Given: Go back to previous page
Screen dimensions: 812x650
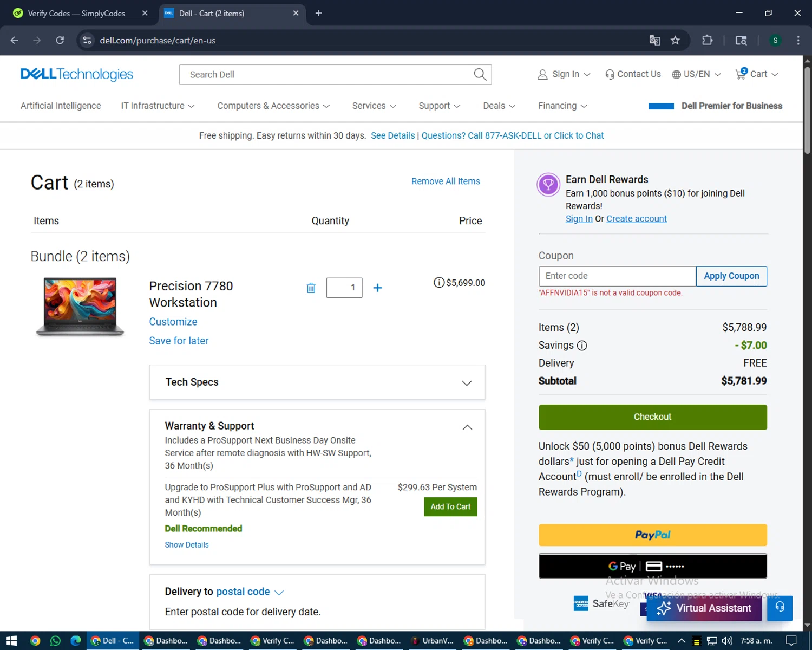Looking at the screenshot, I should click(14, 40).
